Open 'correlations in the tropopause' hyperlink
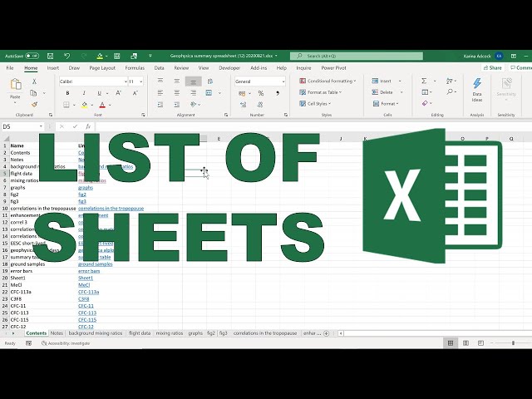Image resolution: width=532 pixels, height=399 pixels. [111, 209]
